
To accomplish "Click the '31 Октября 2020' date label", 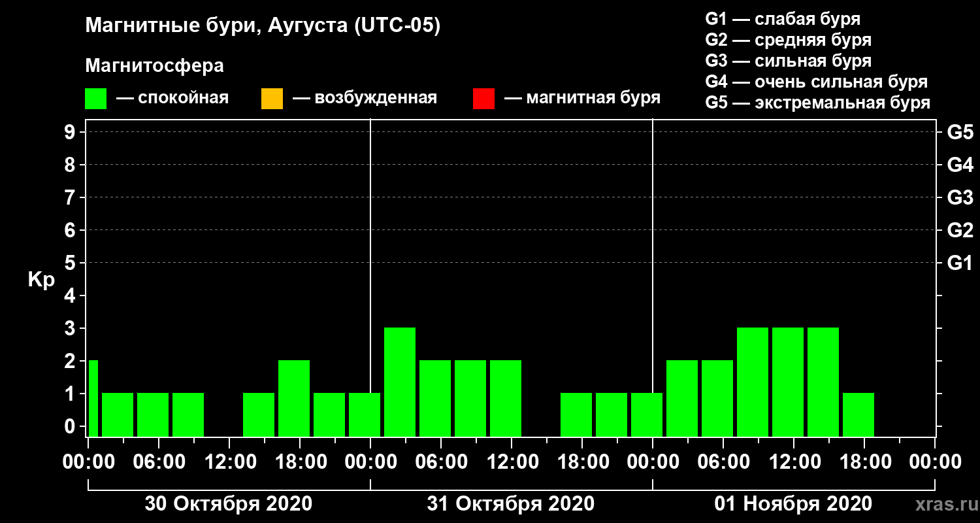I will point(511,504).
